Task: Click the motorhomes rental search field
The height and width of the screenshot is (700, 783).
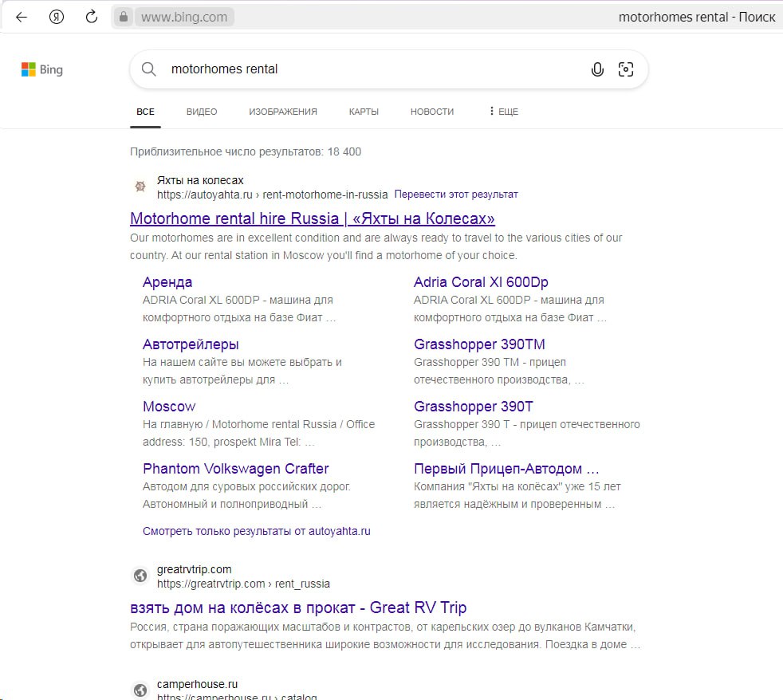Action: 367,69
